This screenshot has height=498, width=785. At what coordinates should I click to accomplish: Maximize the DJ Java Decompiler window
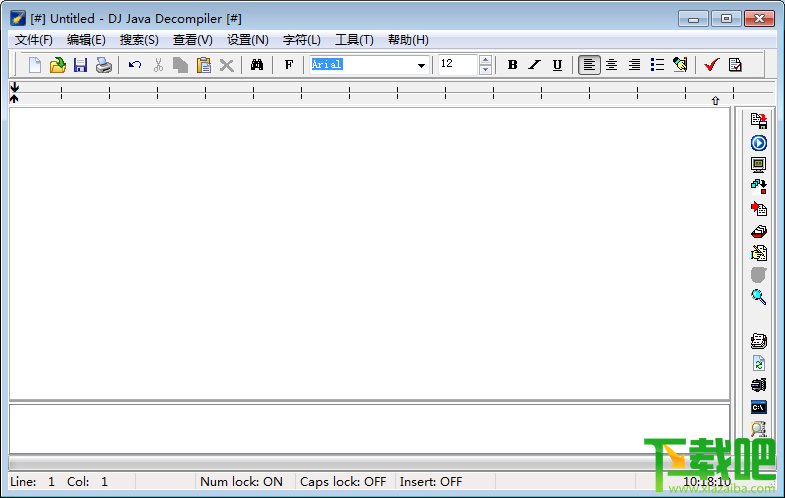(x=726, y=19)
